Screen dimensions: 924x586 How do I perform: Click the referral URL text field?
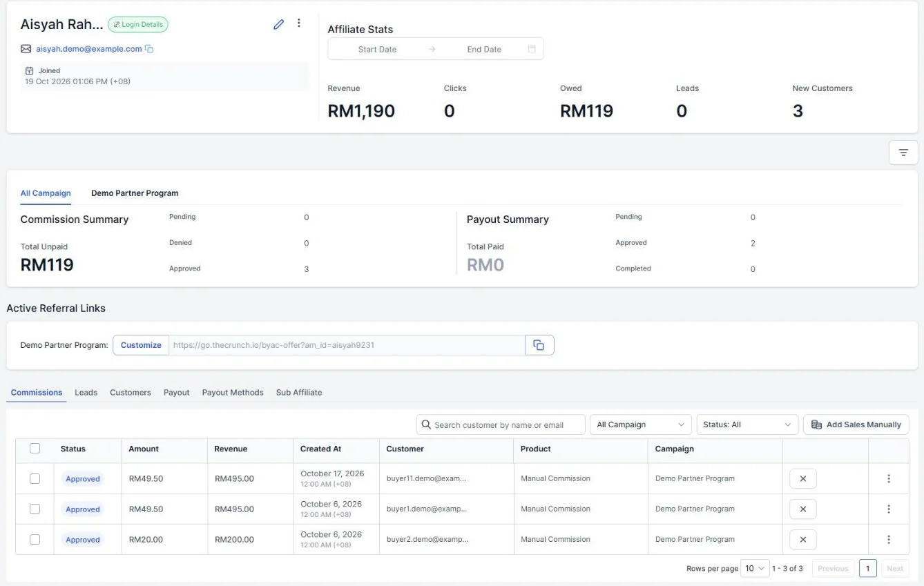coord(347,345)
